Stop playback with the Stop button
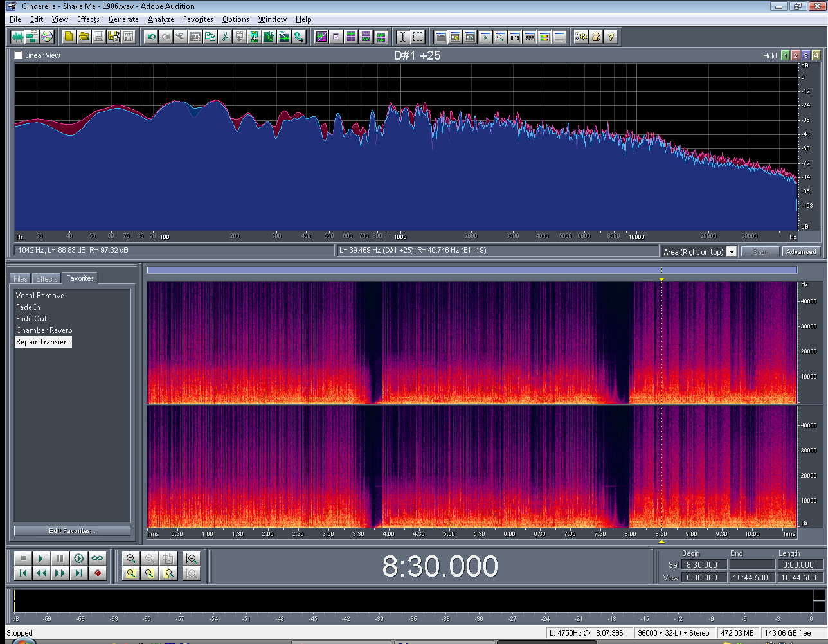This screenshot has height=644, width=828. click(22, 559)
